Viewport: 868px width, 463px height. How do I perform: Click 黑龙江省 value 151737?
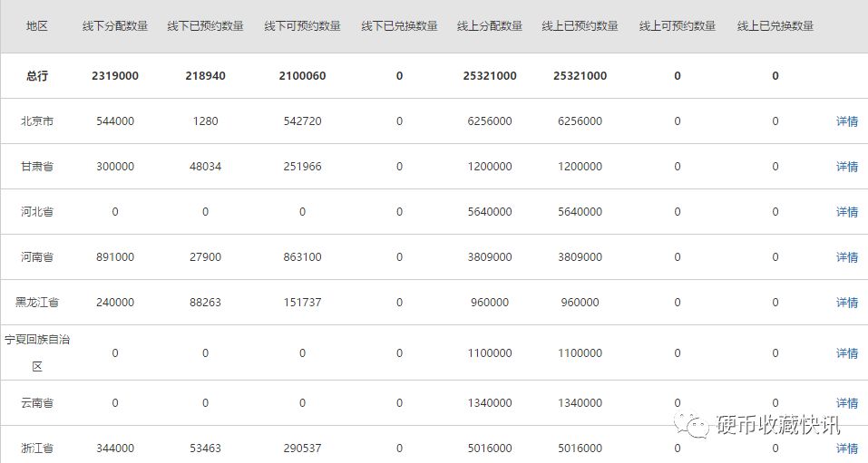[x=302, y=303]
